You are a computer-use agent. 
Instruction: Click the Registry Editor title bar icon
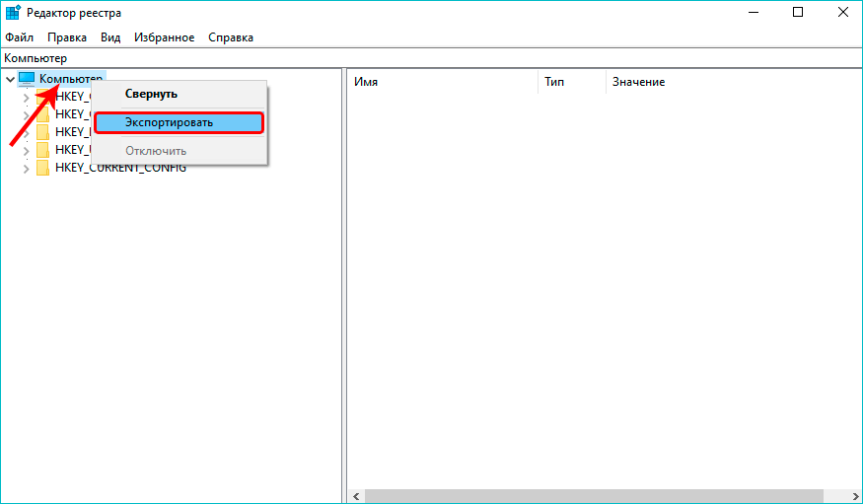click(x=13, y=12)
